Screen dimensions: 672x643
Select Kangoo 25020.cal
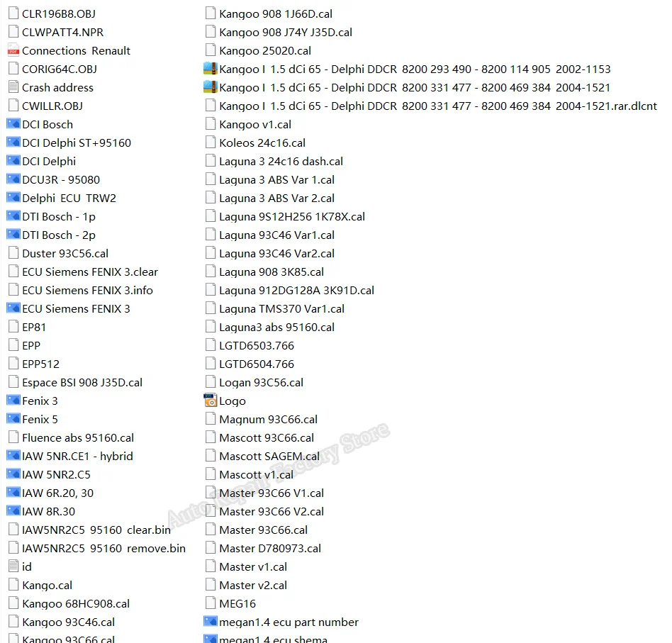[x=258, y=50]
